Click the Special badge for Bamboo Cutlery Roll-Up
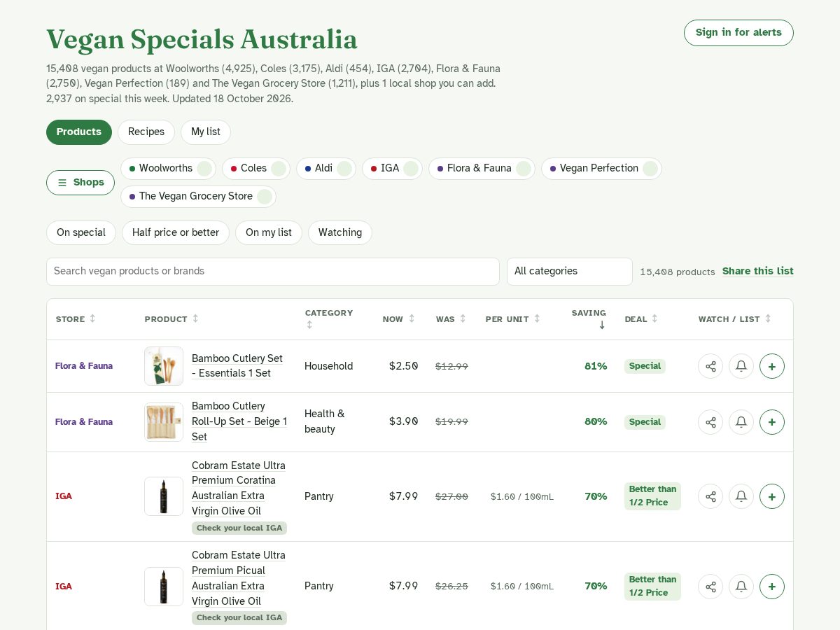Image resolution: width=840 pixels, height=630 pixels. pyautogui.click(x=645, y=422)
